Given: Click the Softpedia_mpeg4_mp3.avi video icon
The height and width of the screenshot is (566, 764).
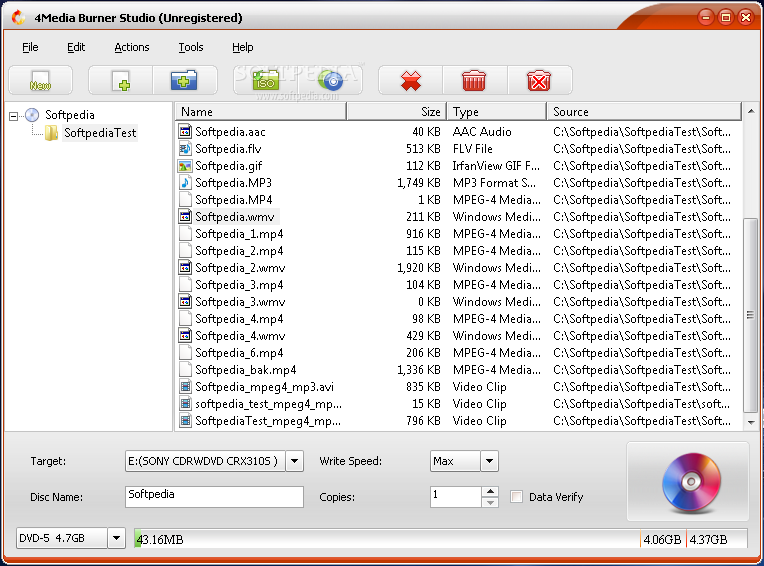Looking at the screenshot, I should 185,387.
